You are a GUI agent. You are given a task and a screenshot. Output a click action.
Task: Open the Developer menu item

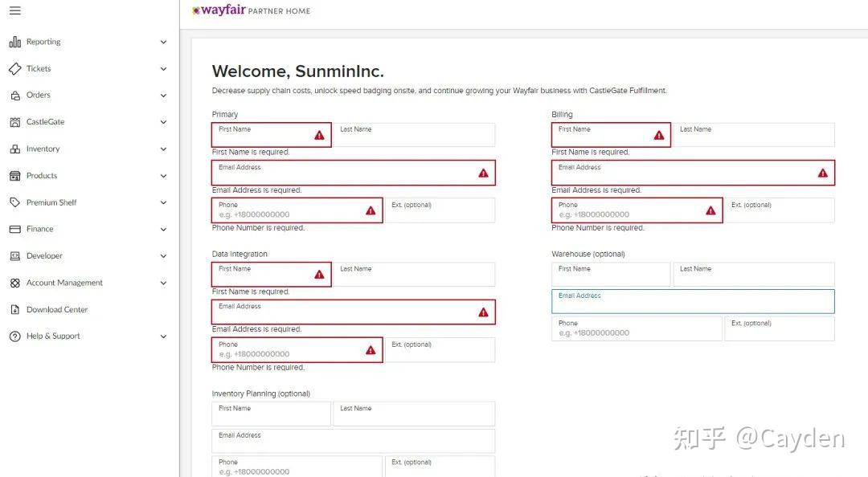point(44,256)
